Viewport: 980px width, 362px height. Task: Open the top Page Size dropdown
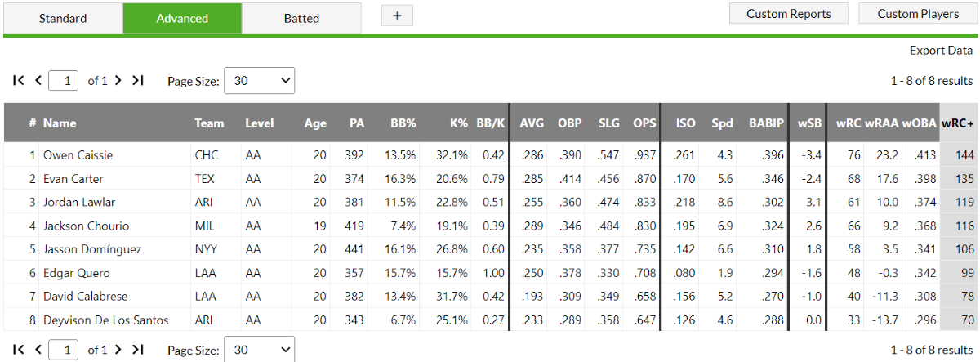[x=259, y=81]
